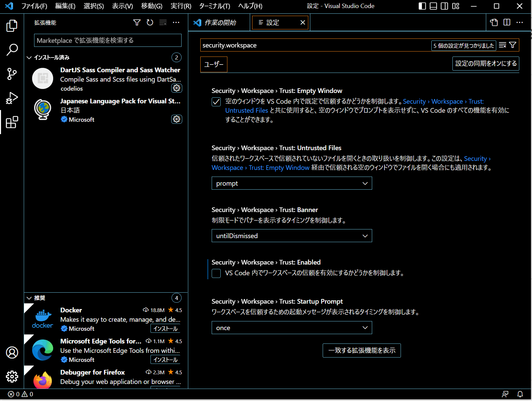
Task: Toggle primary side bar layout icon
Action: point(422,6)
